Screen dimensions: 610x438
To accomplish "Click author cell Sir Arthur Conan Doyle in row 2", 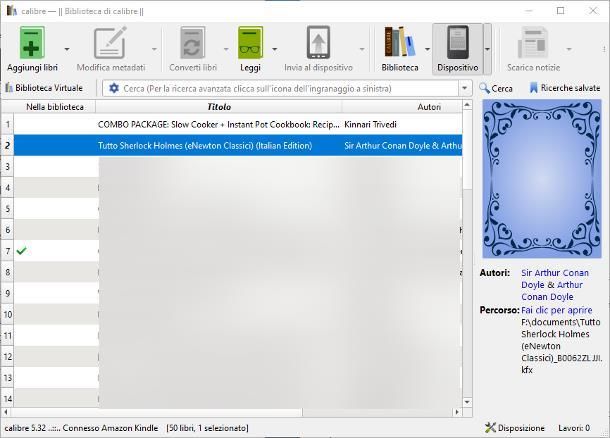I will click(x=402, y=145).
